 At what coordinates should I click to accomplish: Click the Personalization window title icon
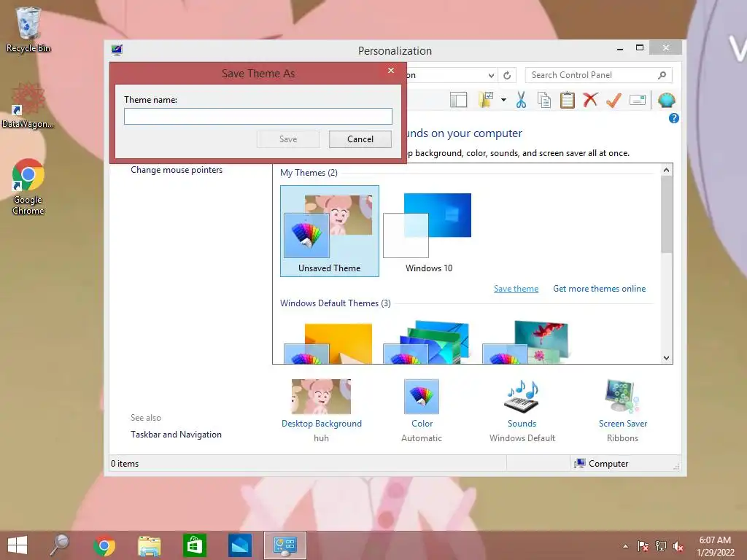[x=117, y=50]
